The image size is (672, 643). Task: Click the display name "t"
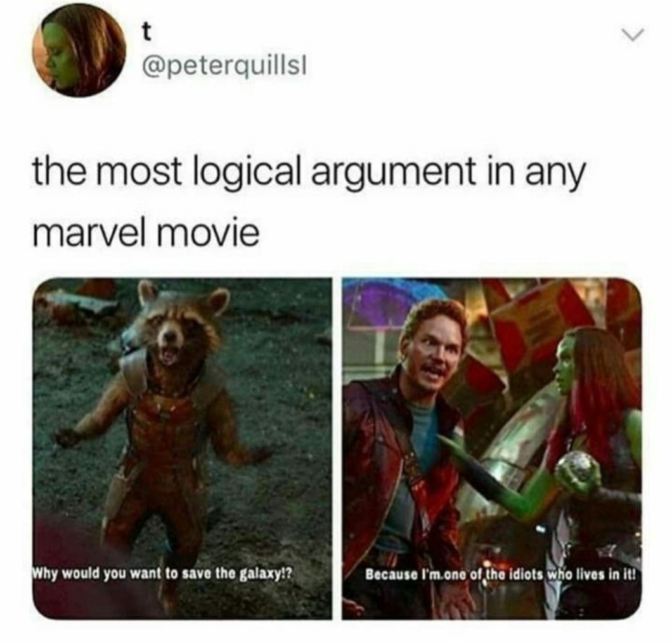147,34
